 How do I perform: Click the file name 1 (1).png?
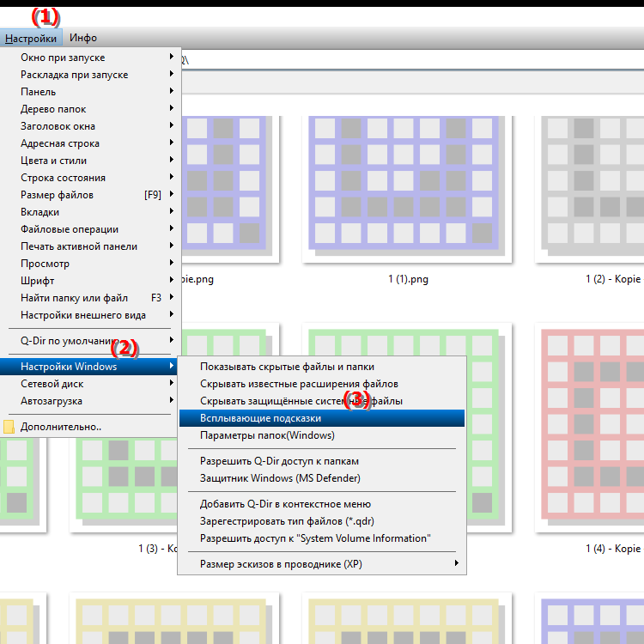[x=408, y=279]
